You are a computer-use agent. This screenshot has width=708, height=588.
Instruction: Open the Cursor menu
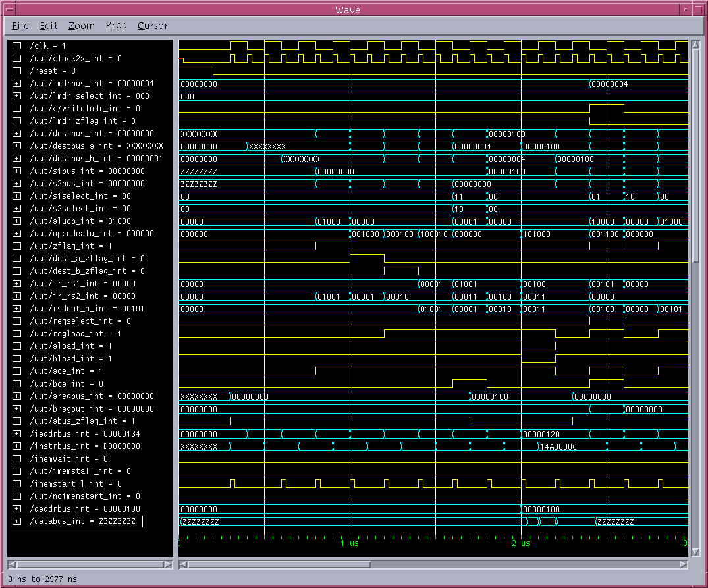pos(152,26)
